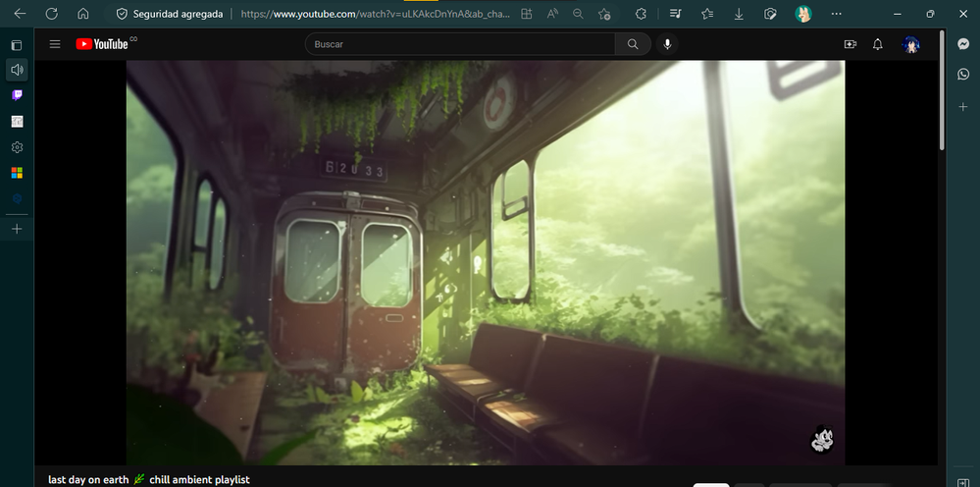This screenshot has height=487, width=980.
Task: Customize right sidebar with plus button
Action: tap(963, 107)
